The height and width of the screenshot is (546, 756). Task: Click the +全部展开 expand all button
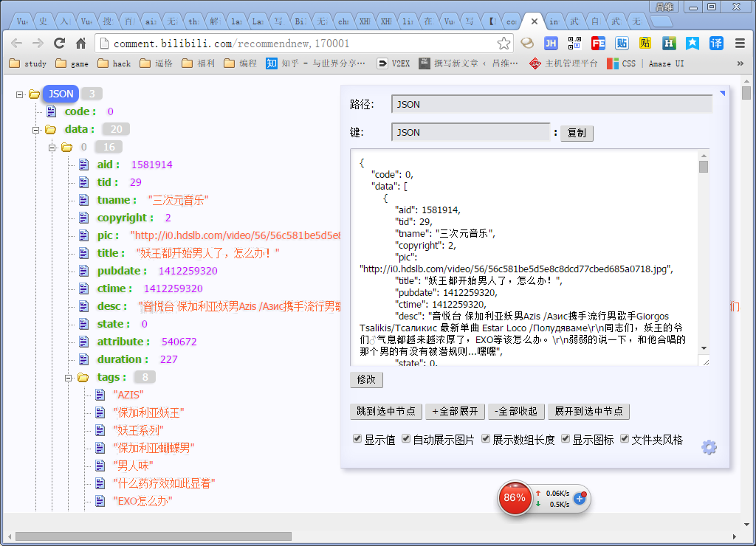[456, 411]
